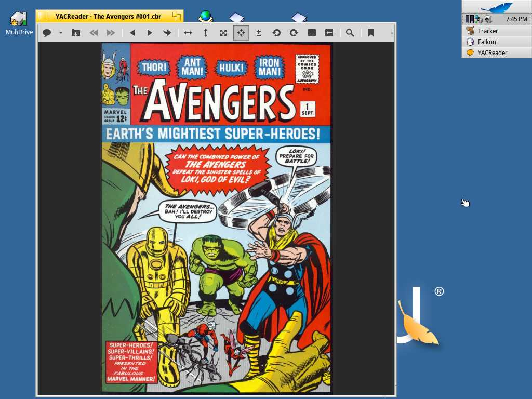
Task: Close the YACReader window via yellow square
Action: pyautogui.click(x=42, y=16)
